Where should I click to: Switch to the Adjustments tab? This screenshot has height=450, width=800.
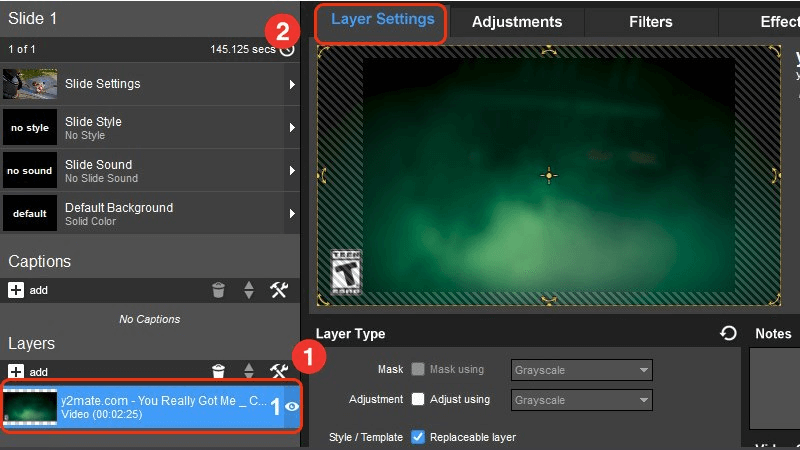(x=516, y=22)
